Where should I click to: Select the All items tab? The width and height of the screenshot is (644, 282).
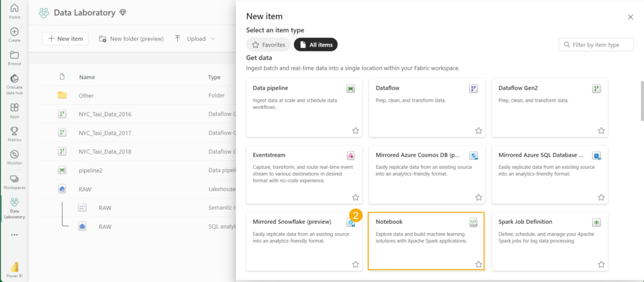(316, 45)
